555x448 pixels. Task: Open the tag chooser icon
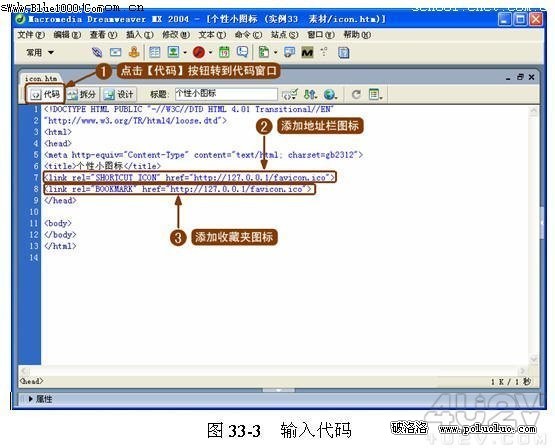tap(290, 52)
